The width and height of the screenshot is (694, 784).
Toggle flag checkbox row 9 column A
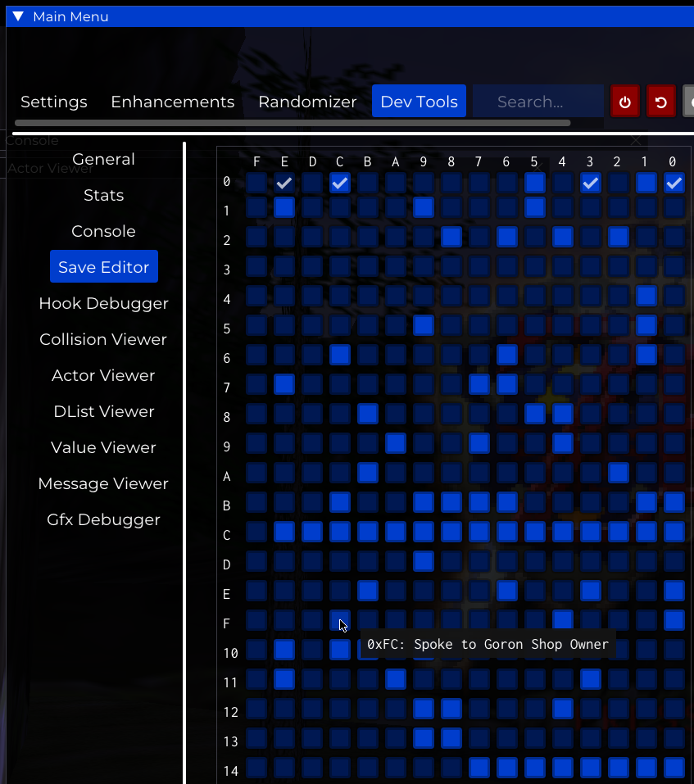click(396, 443)
